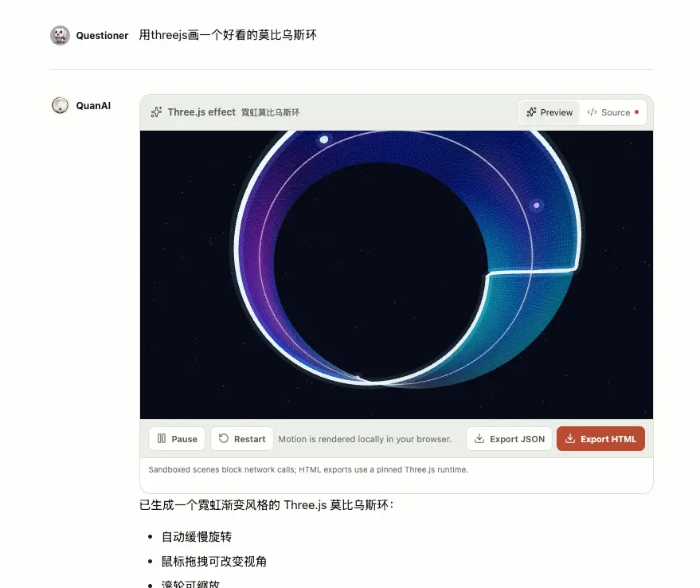Viewport: 700px width, 588px height.
Task: Click the '已生成一个霓虹渐变风格的' response line
Action: (267, 505)
